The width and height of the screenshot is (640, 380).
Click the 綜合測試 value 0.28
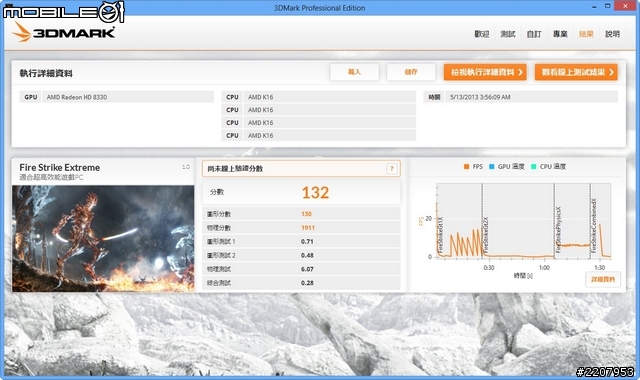307,283
